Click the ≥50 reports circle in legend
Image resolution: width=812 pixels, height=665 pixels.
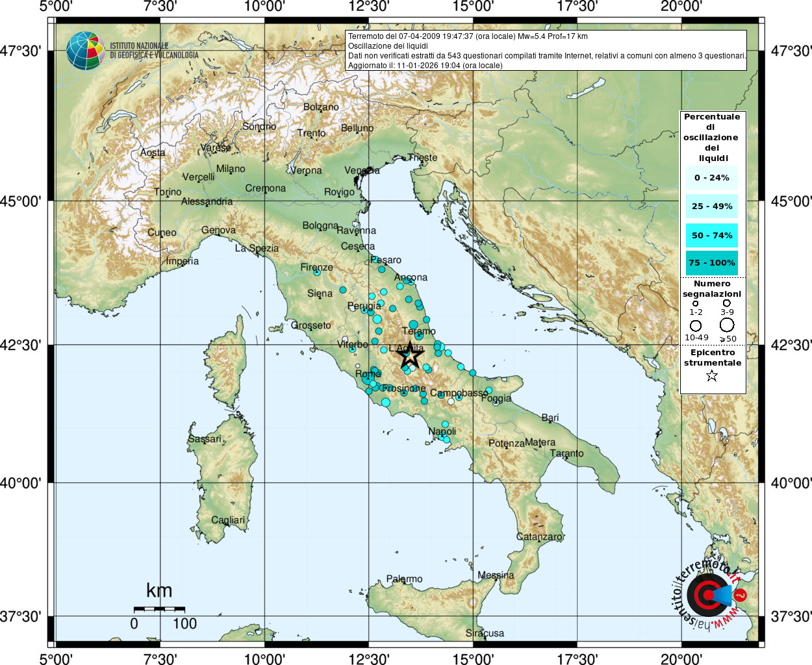coord(727,325)
